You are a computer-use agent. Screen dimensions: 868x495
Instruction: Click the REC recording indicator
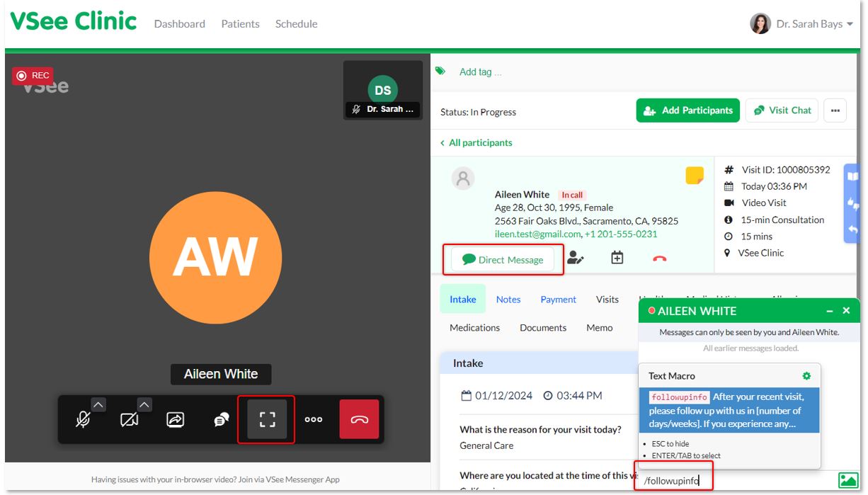click(x=33, y=76)
